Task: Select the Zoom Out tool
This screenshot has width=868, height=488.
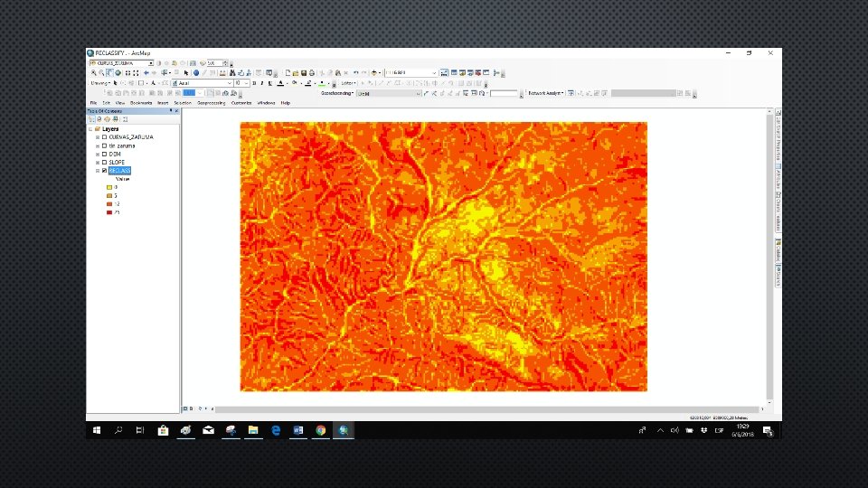Action: tap(102, 73)
